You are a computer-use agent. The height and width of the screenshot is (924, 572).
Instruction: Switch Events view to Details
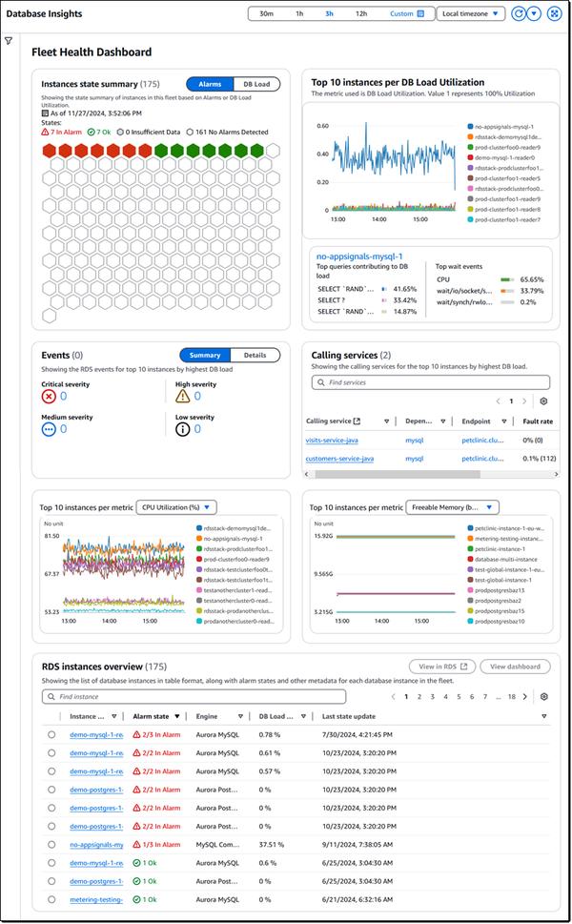point(255,356)
